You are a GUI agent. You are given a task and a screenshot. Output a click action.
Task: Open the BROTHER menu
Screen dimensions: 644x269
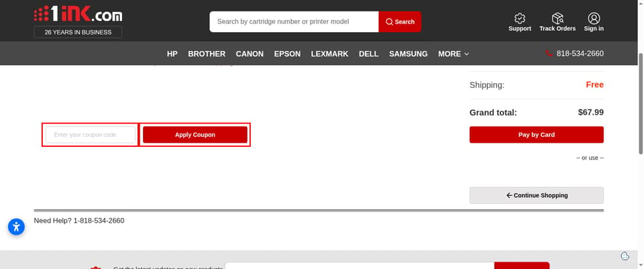point(207,54)
